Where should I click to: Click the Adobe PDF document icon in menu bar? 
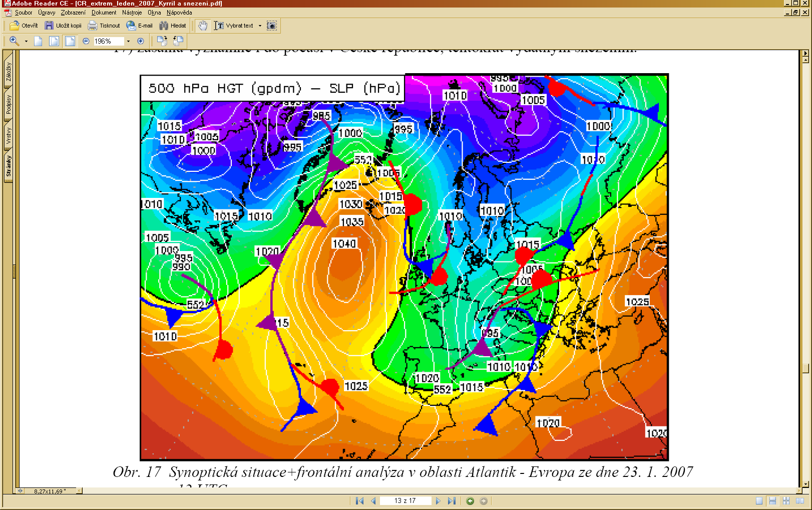[8, 13]
